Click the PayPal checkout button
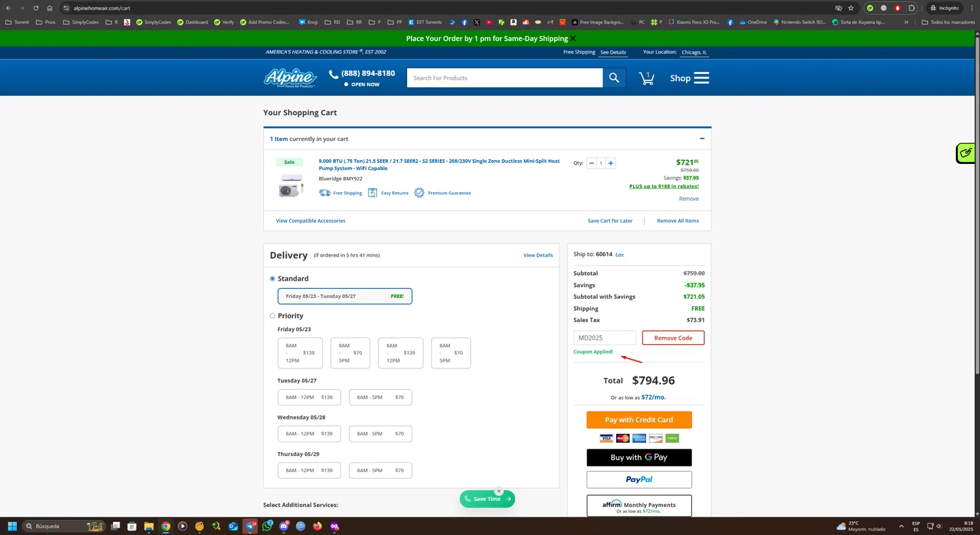 pos(639,479)
